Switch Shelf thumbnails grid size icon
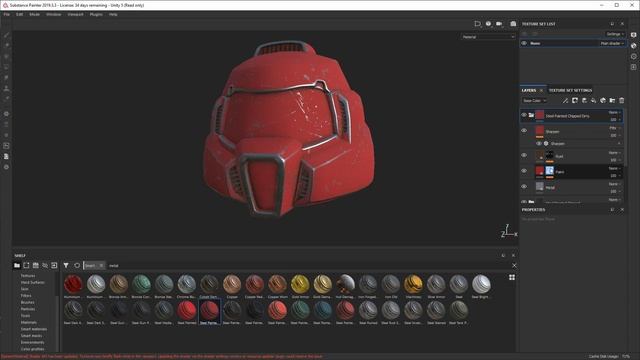640x360 pixels. click(512, 278)
